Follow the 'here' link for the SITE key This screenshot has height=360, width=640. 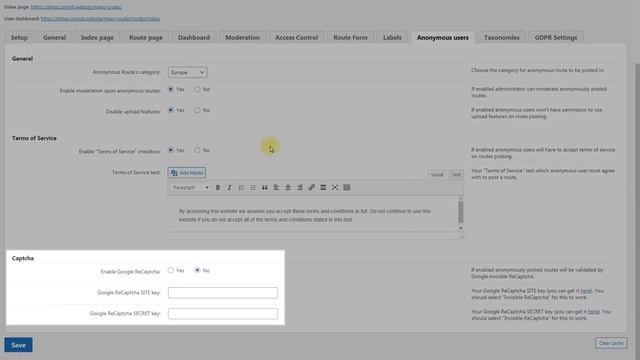[586, 291]
